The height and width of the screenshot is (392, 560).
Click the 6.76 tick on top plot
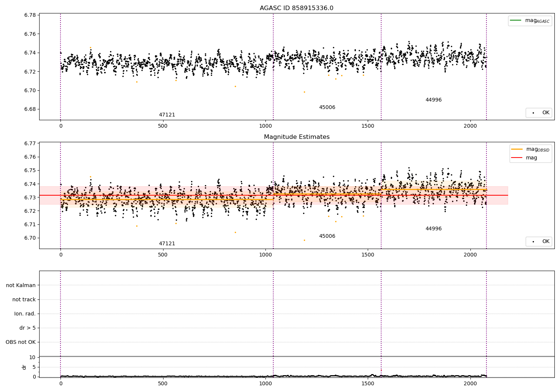pyautogui.click(x=29, y=34)
